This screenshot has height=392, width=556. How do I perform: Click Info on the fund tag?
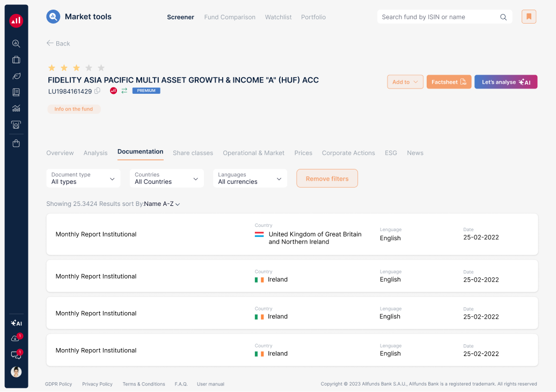click(74, 109)
